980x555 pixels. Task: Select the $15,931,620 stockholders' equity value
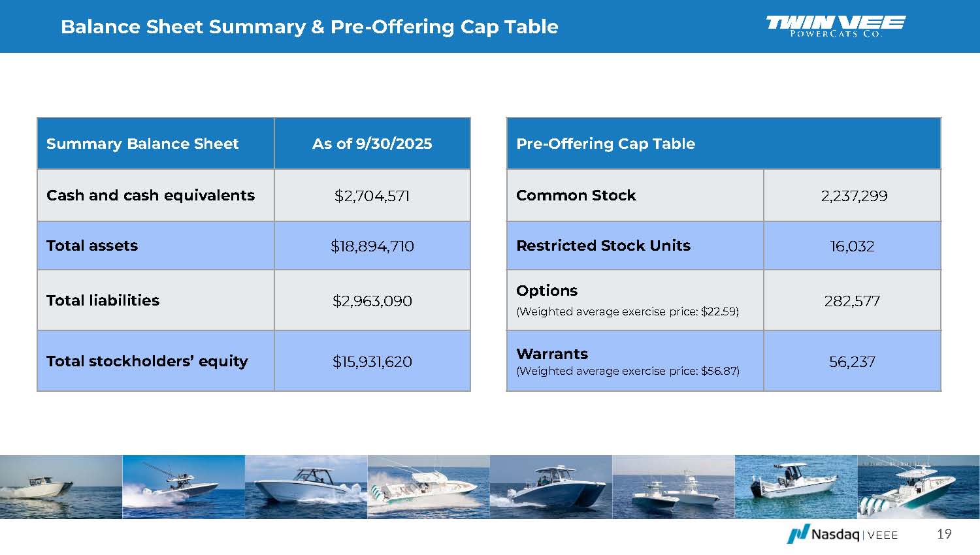coord(372,362)
